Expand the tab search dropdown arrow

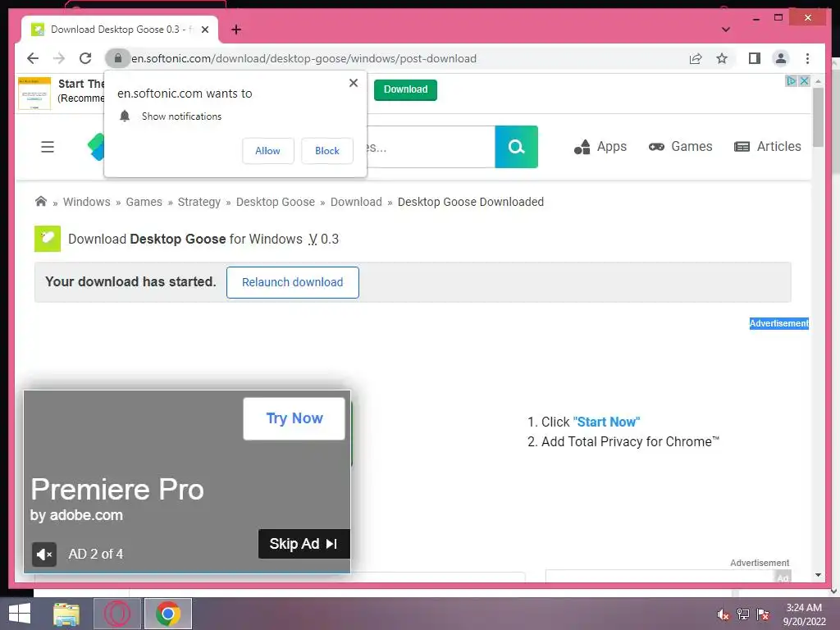726,30
